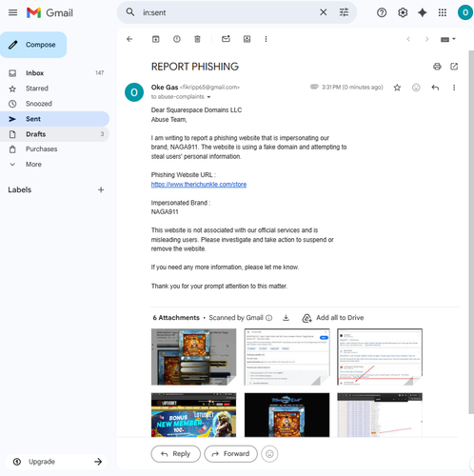Click the message scrollbar
474x476 pixels.
tap(471, 231)
